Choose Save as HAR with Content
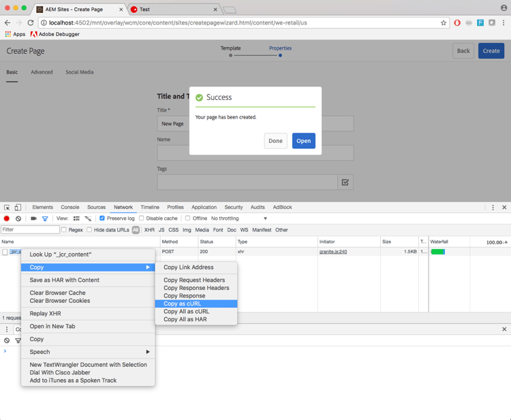 [88, 280]
